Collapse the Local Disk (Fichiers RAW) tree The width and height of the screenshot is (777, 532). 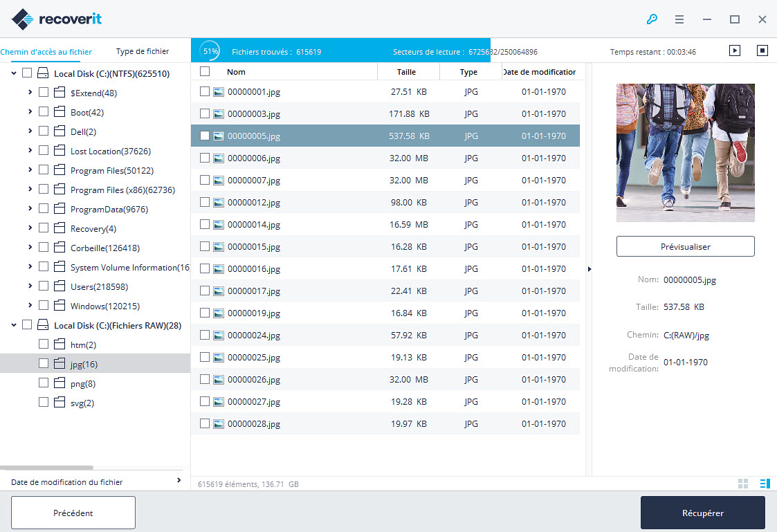coord(14,325)
